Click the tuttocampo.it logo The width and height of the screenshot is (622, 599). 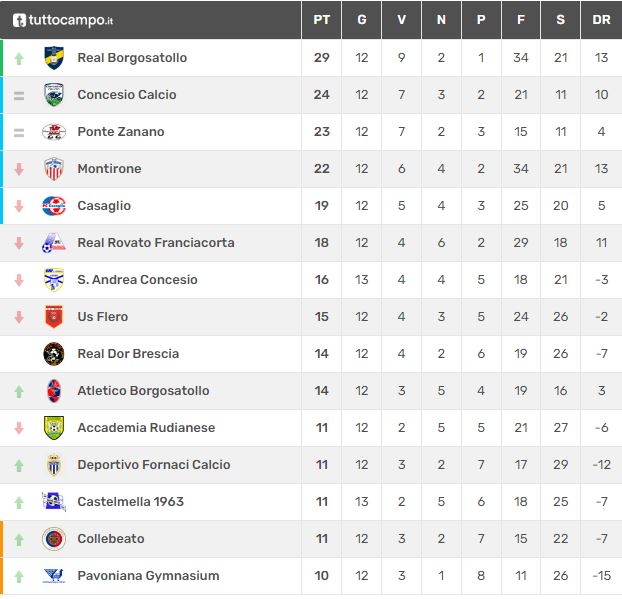tap(63, 19)
